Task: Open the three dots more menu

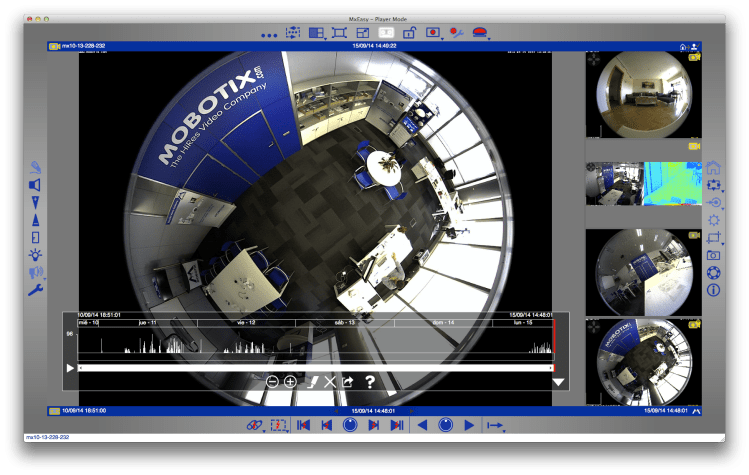Action: pos(268,35)
